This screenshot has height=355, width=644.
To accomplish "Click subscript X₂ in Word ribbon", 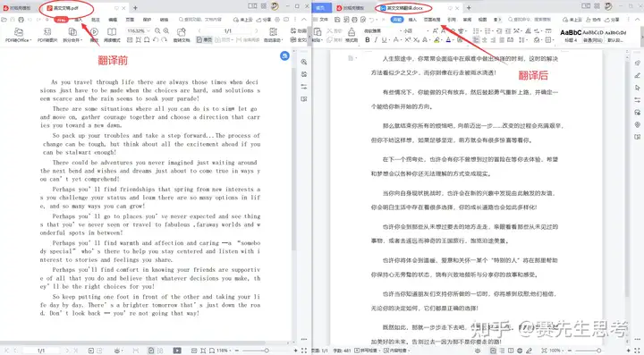I will pyautogui.click(x=416, y=40).
